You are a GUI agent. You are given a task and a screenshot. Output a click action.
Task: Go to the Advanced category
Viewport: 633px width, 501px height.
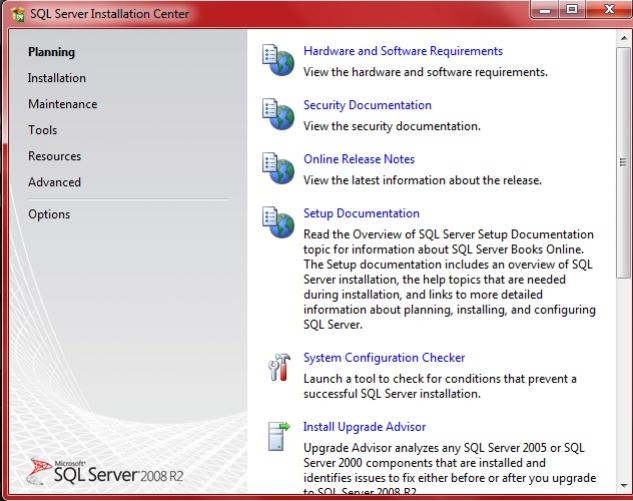click(54, 182)
